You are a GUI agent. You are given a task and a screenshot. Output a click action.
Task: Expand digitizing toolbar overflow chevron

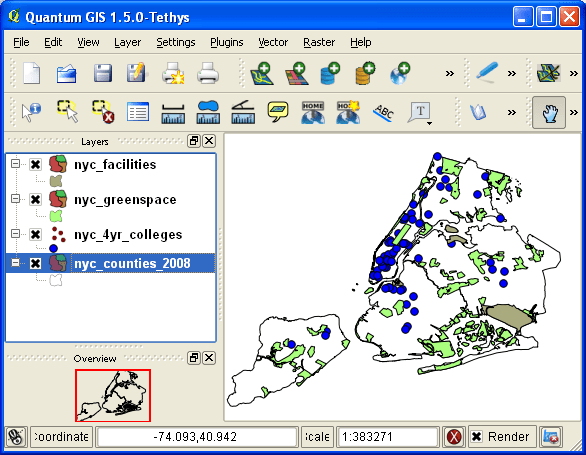(x=512, y=74)
